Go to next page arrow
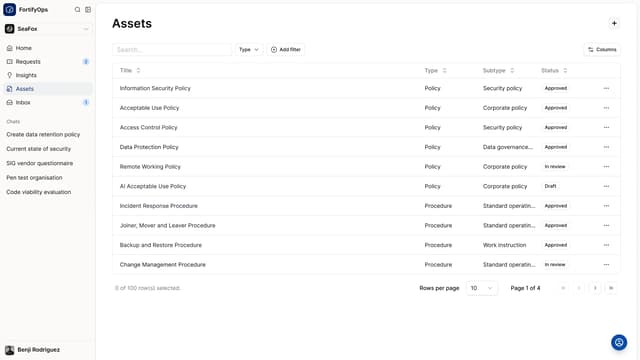The width and height of the screenshot is (640, 360). [x=595, y=288]
